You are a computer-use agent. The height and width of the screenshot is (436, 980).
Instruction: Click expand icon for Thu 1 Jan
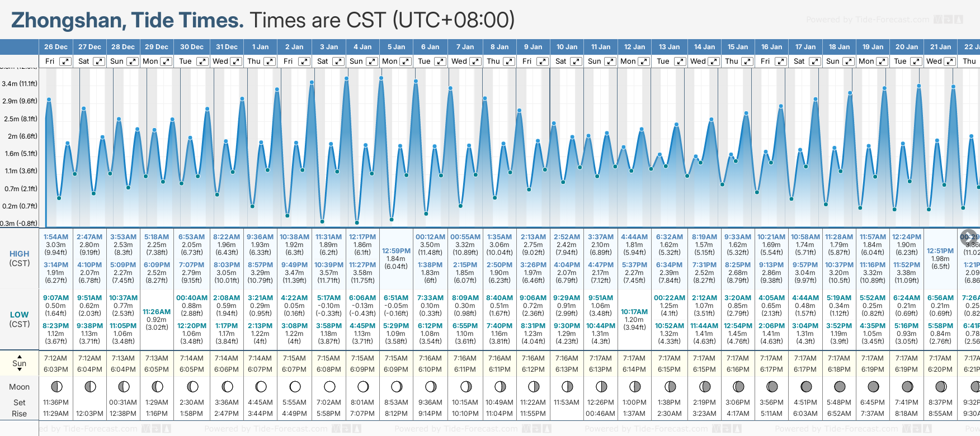pos(270,61)
